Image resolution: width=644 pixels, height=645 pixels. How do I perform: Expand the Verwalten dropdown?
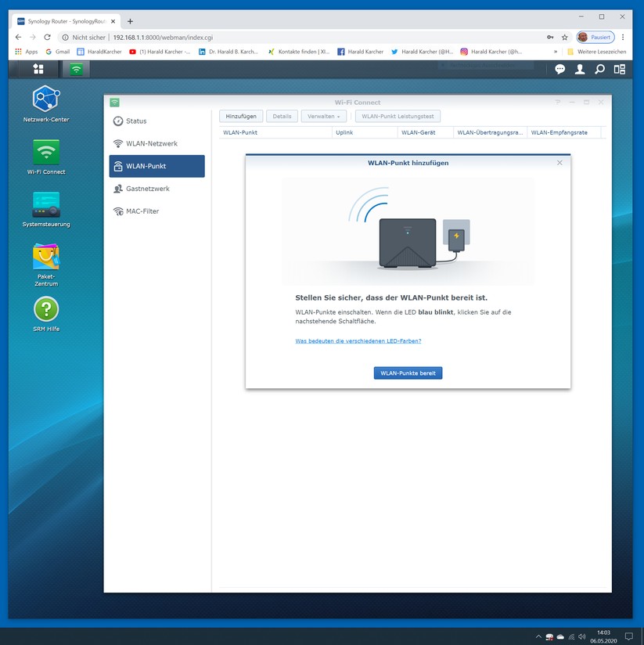click(324, 116)
